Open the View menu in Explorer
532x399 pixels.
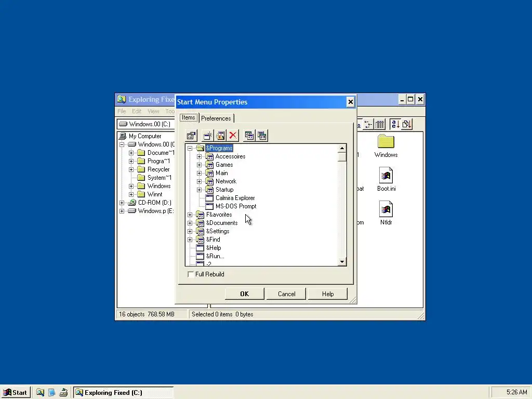[153, 111]
